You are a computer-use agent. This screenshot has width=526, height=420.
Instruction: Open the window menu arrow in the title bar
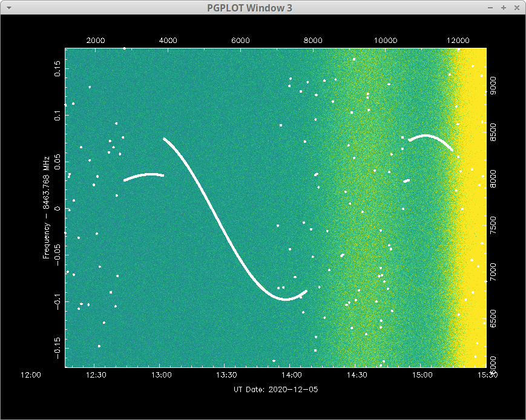pyautogui.click(x=9, y=8)
